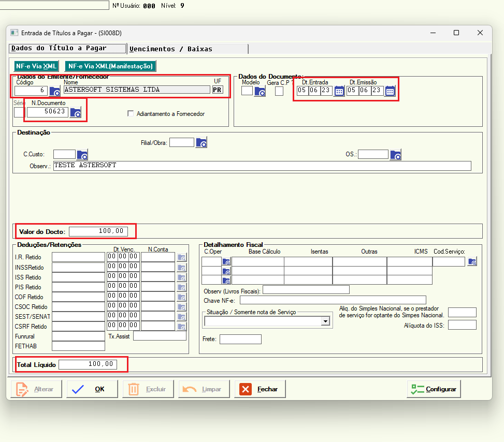Open Cod.Serviço lookup icon
504x442 pixels.
click(472, 261)
